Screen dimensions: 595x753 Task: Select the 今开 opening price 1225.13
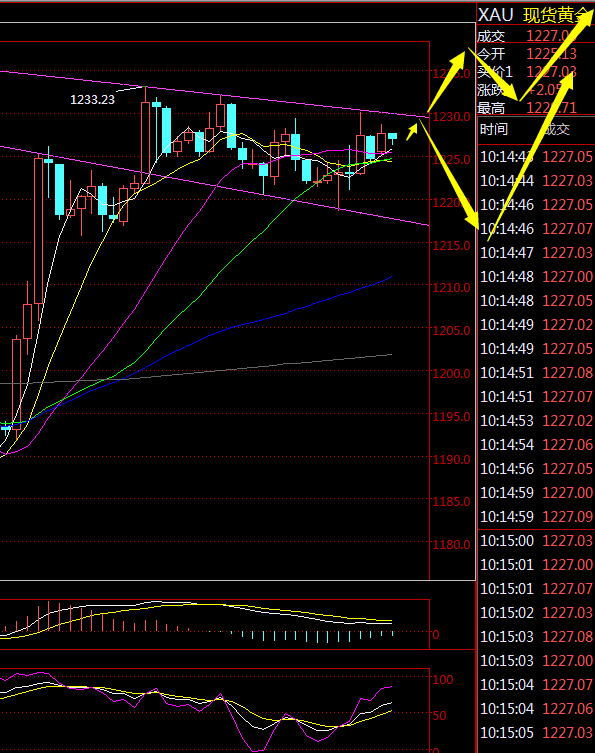tap(551, 54)
